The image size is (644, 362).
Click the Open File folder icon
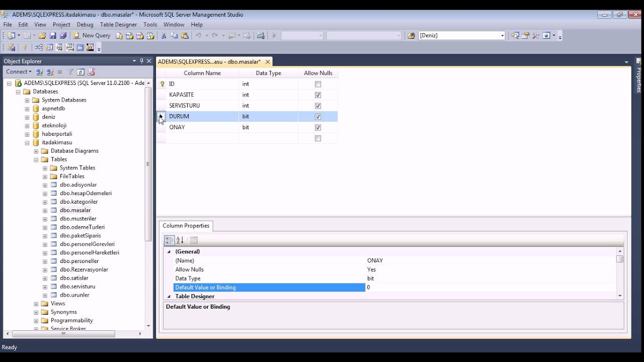[42, 36]
